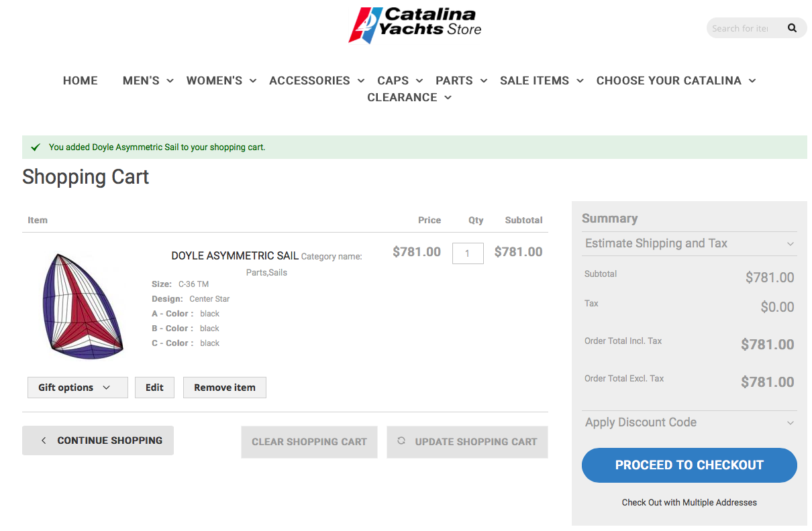This screenshot has width=812, height=531.
Task: Click the Catalina Yachts Store logo
Action: 415,25
